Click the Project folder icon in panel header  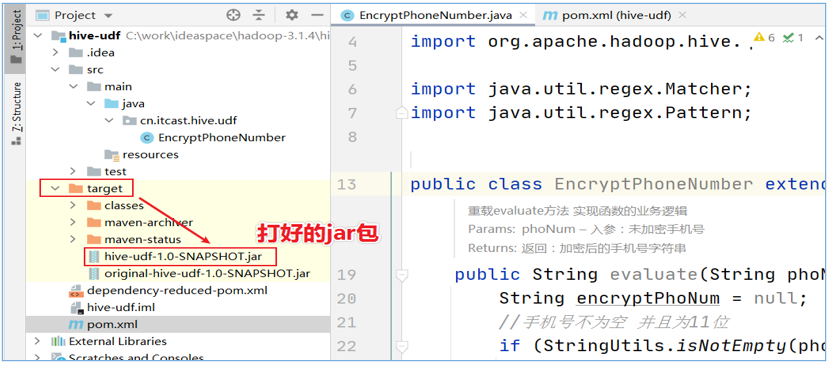43,15
